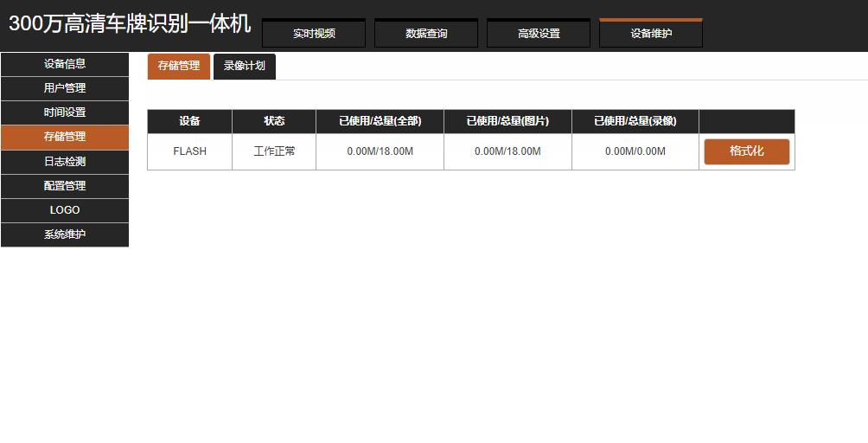Click the 工作正常 status cell
Screen dimensions: 868x443
274,151
